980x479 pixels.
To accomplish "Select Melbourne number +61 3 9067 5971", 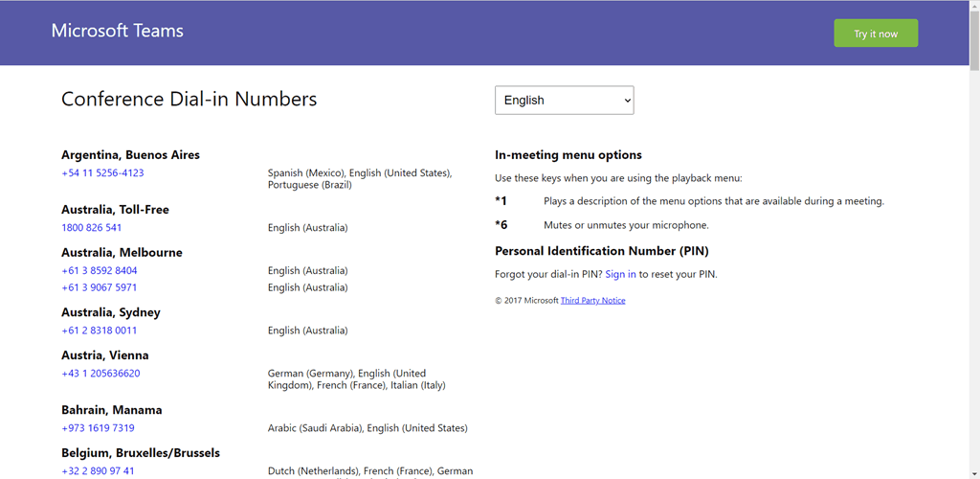I will (99, 287).
